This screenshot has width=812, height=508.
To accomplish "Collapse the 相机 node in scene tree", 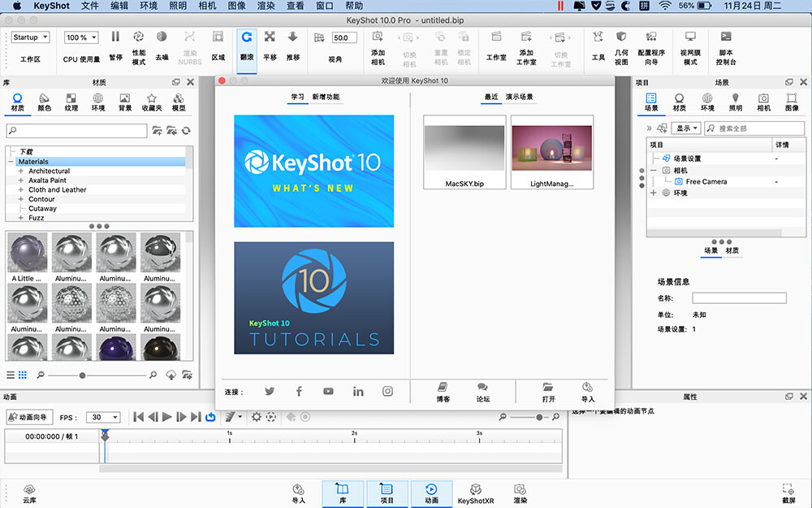I will (x=654, y=170).
